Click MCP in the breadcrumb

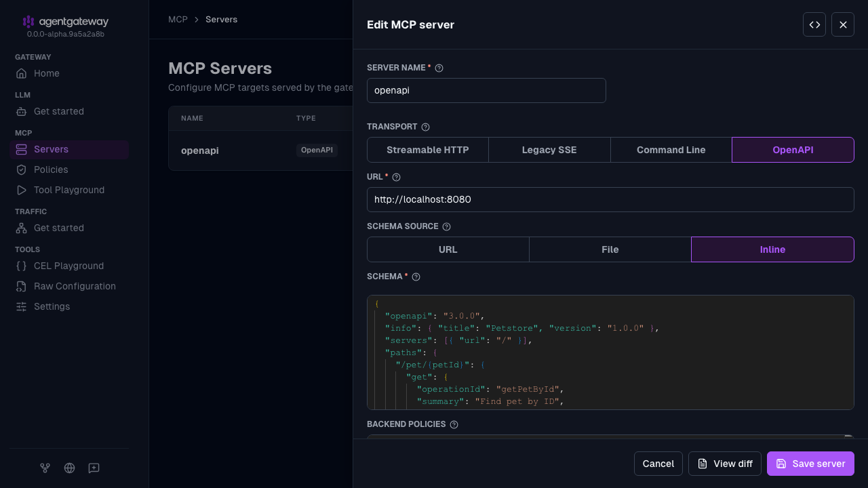point(178,20)
